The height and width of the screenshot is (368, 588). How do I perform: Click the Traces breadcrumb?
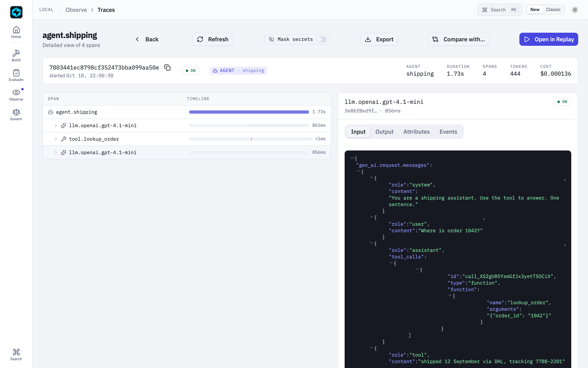point(106,10)
